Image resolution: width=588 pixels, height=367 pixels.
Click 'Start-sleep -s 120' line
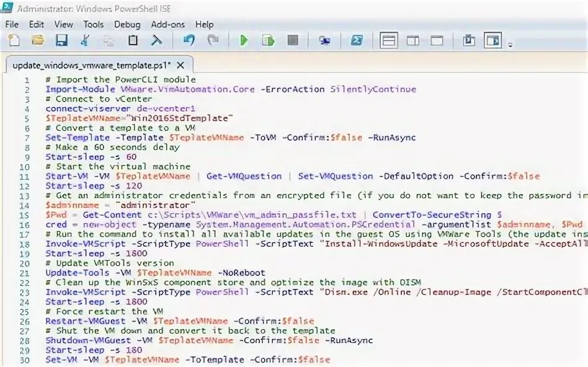click(x=94, y=186)
